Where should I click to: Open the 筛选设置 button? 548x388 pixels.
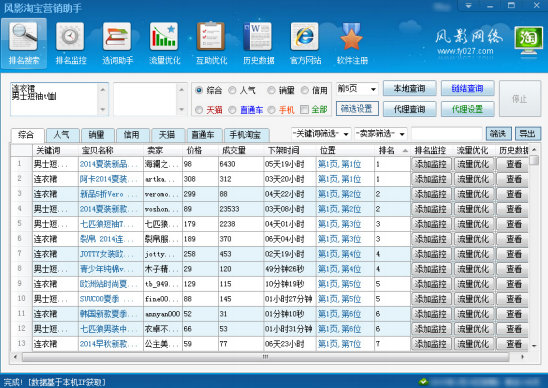[x=357, y=109]
